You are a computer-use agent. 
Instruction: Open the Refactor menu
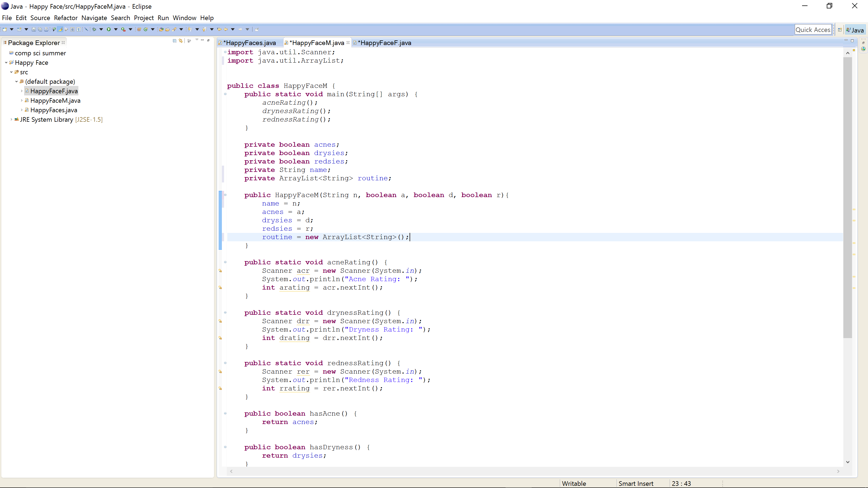point(65,18)
